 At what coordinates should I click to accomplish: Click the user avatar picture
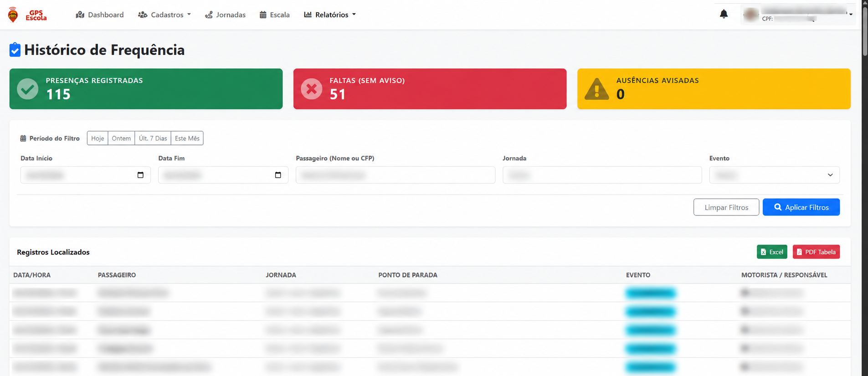point(751,15)
